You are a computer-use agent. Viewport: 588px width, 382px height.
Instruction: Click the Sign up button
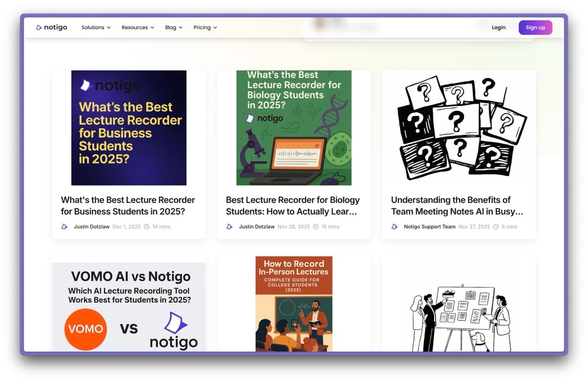535,27
